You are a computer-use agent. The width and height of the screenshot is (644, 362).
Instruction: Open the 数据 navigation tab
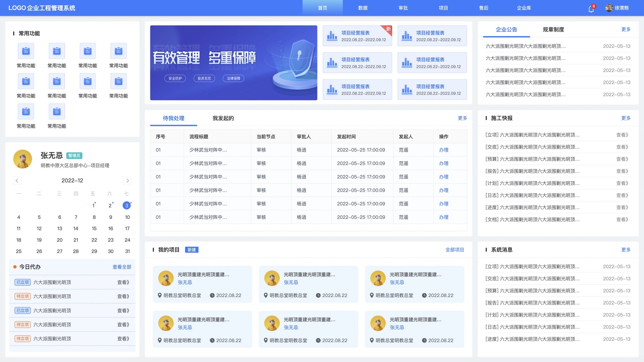click(363, 8)
